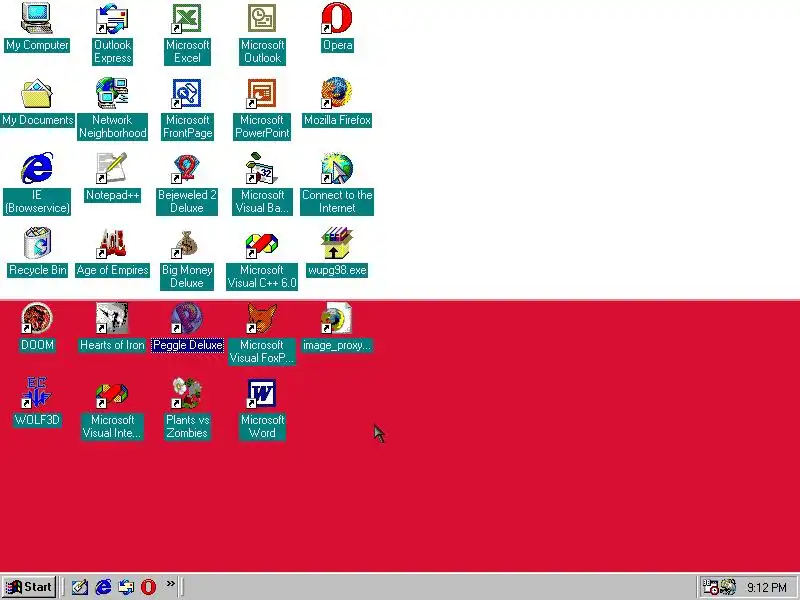
Task: Click the Show Desktop quick launch icon
Action: pyautogui.click(x=80, y=587)
